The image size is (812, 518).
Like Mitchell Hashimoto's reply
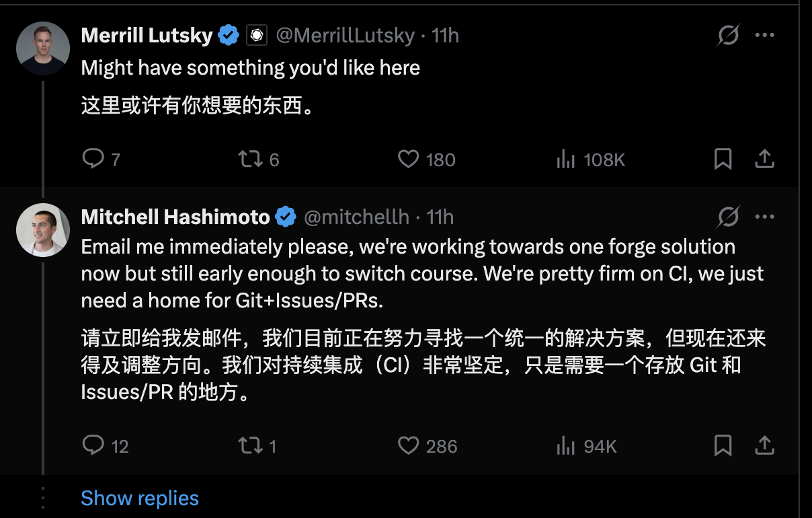[407, 445]
